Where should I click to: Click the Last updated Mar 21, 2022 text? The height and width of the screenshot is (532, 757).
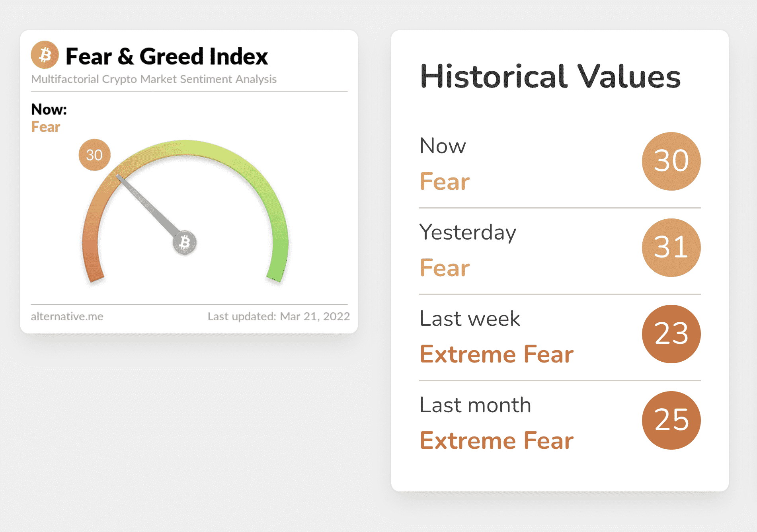[279, 316]
